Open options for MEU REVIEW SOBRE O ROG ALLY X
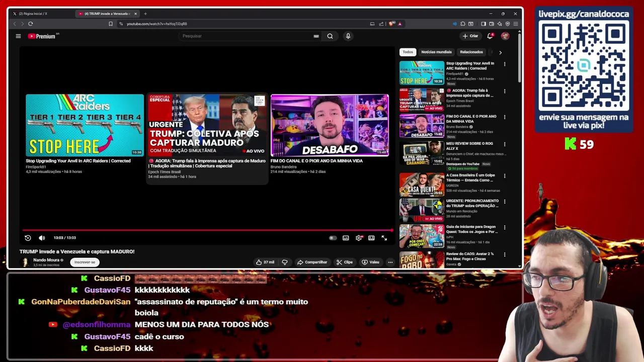This screenshot has height=362, width=644. coord(505,144)
